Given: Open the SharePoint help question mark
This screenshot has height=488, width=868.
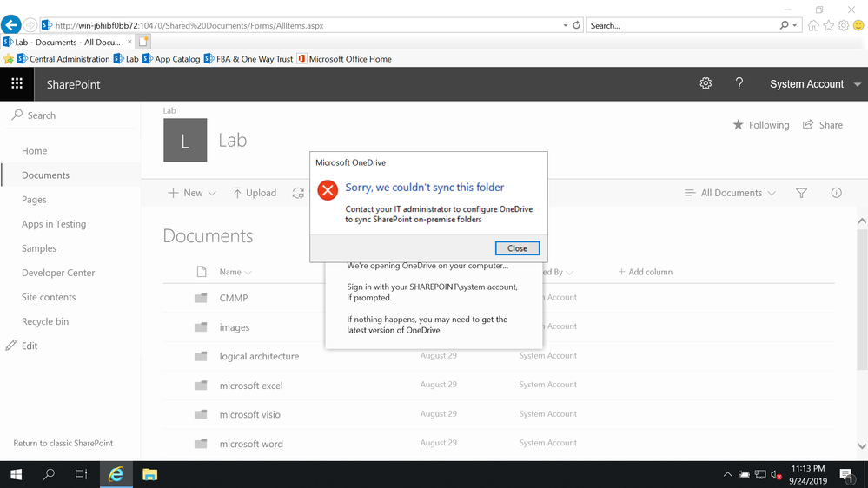Looking at the screenshot, I should pos(739,83).
